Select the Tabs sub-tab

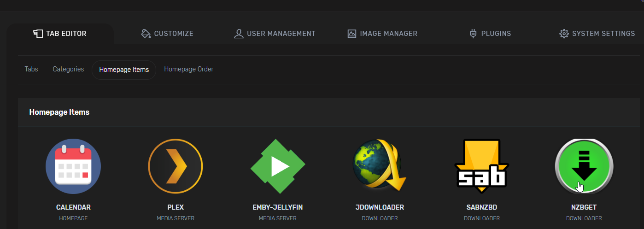(x=31, y=69)
